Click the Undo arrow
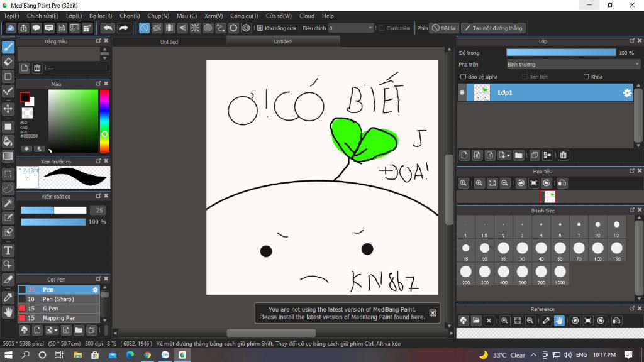The image size is (644, 362). (108, 28)
